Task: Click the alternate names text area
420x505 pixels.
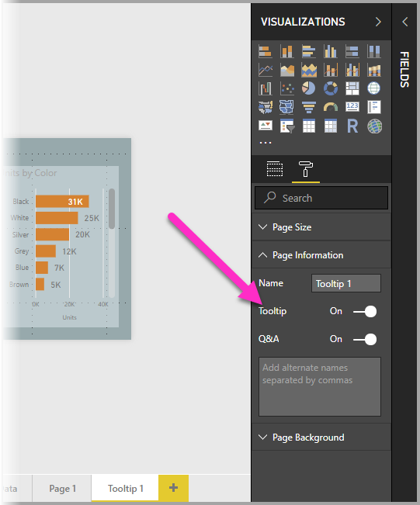Action: point(320,386)
